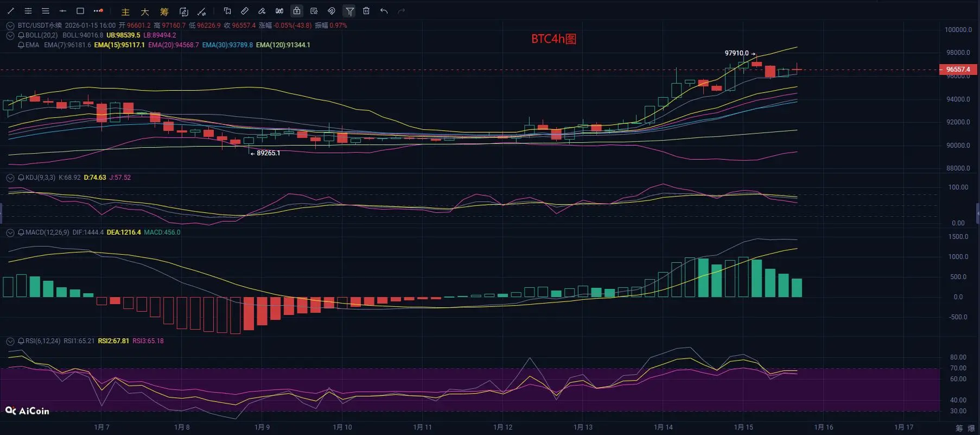Click the BTC/USDT永续 pair title
This screenshot has height=435, width=980.
coord(40,26)
